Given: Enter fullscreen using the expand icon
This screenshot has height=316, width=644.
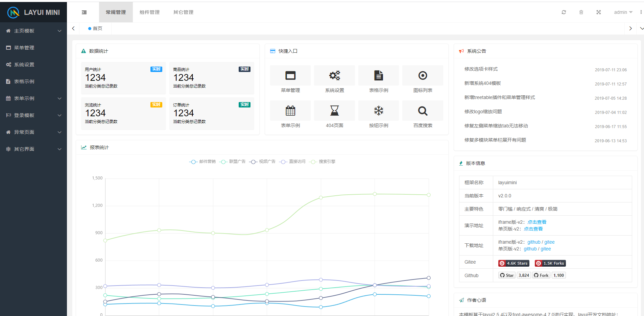Looking at the screenshot, I should click(x=598, y=12).
